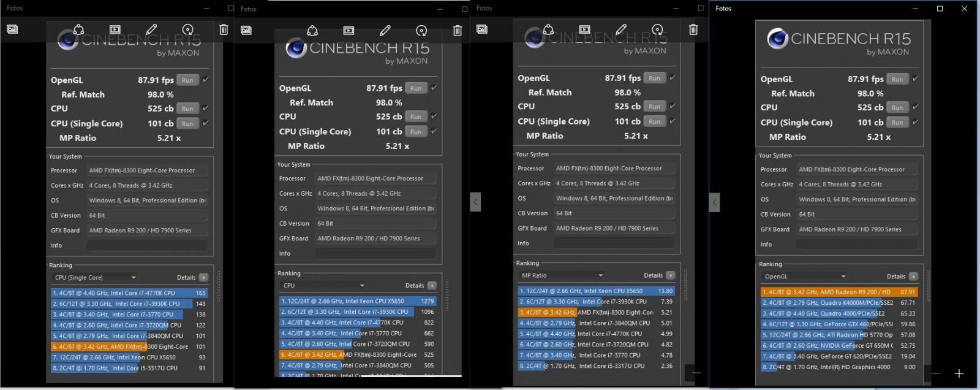
Task: Click Info field in OpenGL ranking window
Action: coord(857,244)
